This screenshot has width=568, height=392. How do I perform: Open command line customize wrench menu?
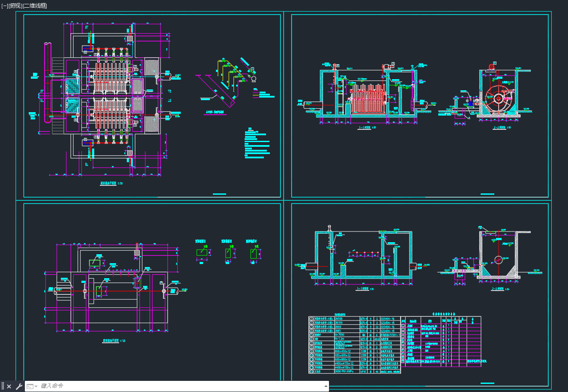(18, 386)
